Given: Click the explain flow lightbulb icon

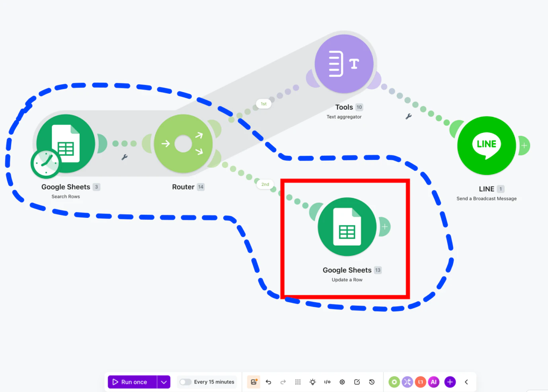Looking at the screenshot, I should coord(313,382).
